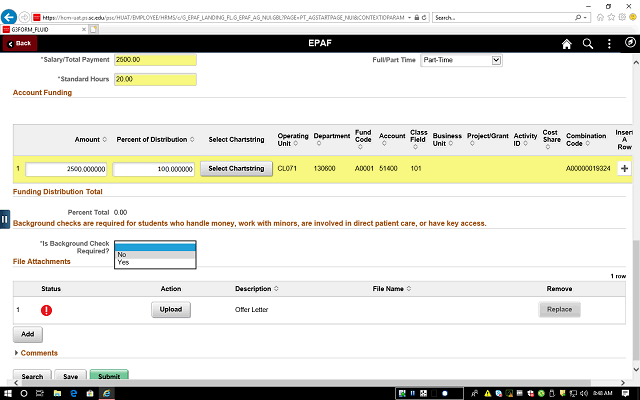Click the browser back arrow
This screenshot has width=640, height=400.
(9, 17)
